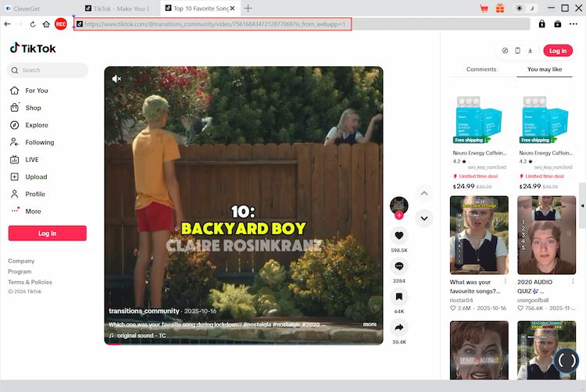Follow the creator via the plus avatar
This screenshot has height=392, width=586.
tap(398, 215)
